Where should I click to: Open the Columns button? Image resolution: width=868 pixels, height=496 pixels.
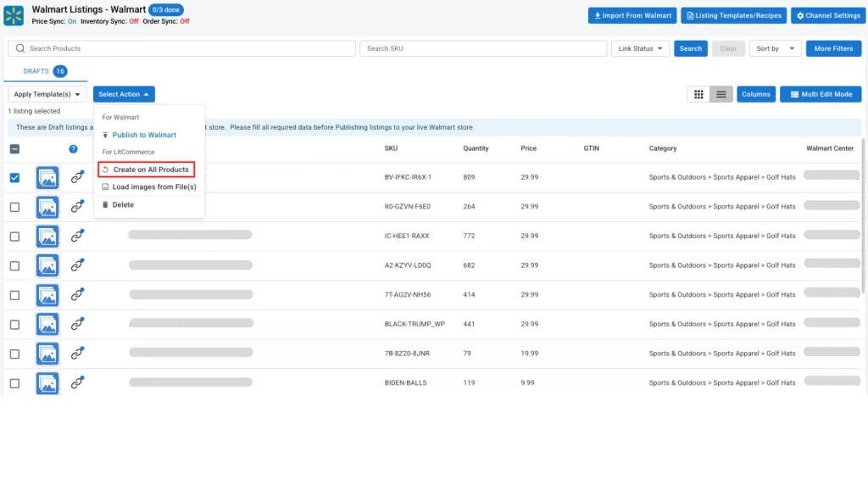pos(755,94)
